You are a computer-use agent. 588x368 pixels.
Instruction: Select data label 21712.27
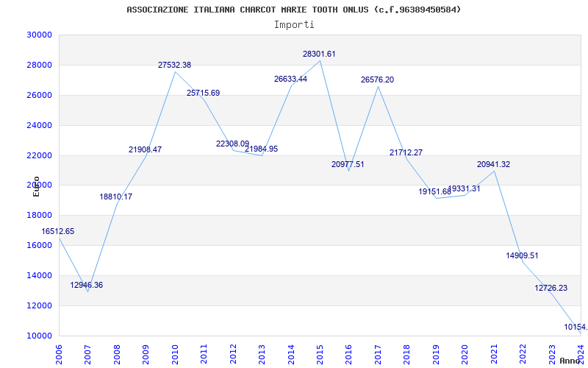(406, 152)
